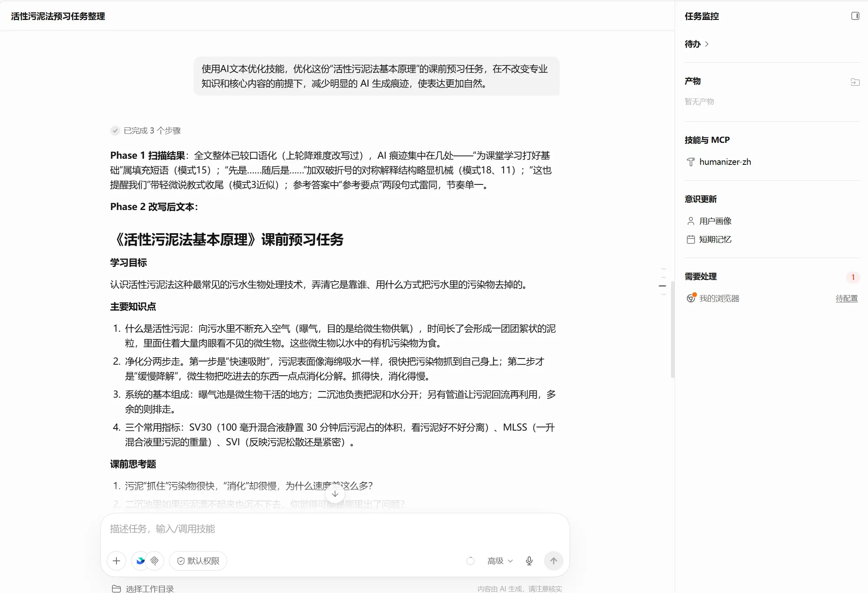The height and width of the screenshot is (593, 868).
Task: Collapse the task monitor side panel
Action: tap(855, 16)
